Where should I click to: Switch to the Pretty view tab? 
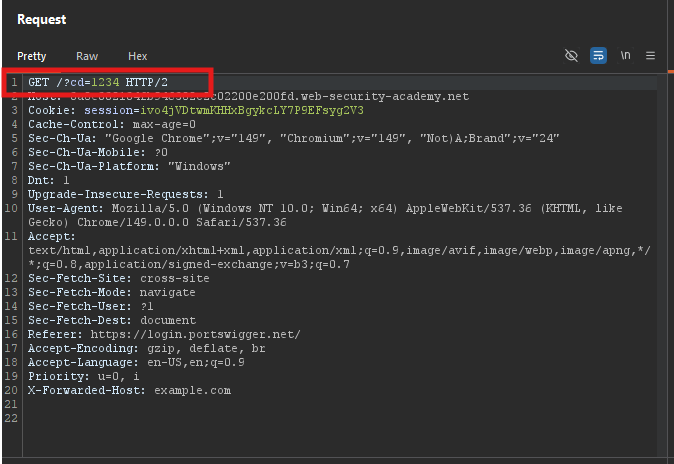[x=31, y=56]
